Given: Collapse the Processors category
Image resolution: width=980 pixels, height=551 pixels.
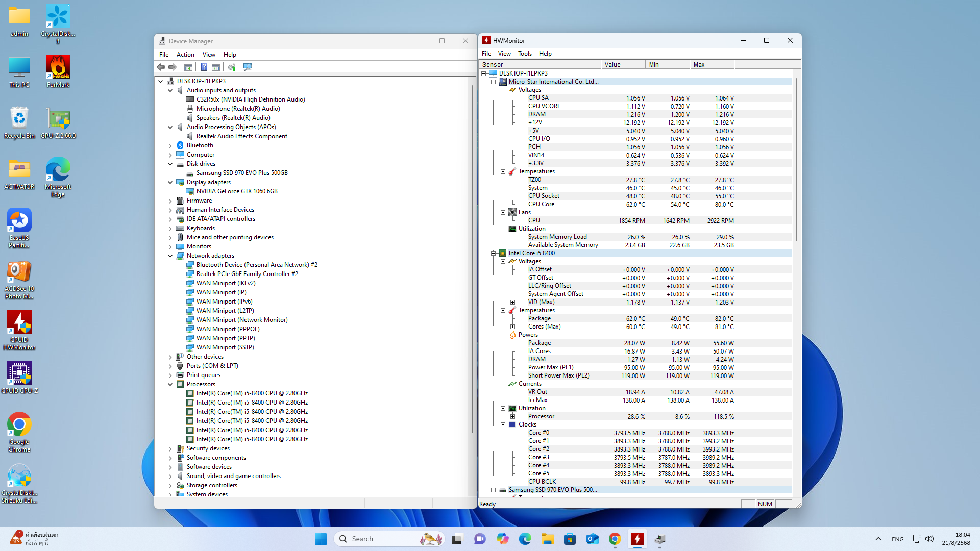Looking at the screenshot, I should click(170, 384).
